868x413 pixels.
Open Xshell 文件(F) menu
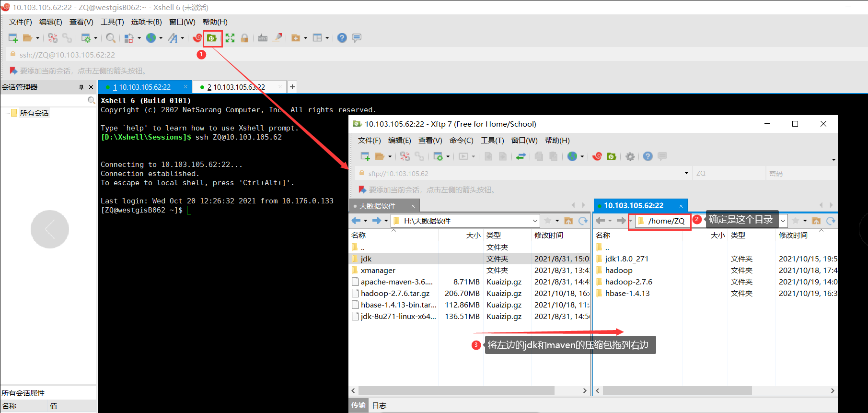pos(21,22)
